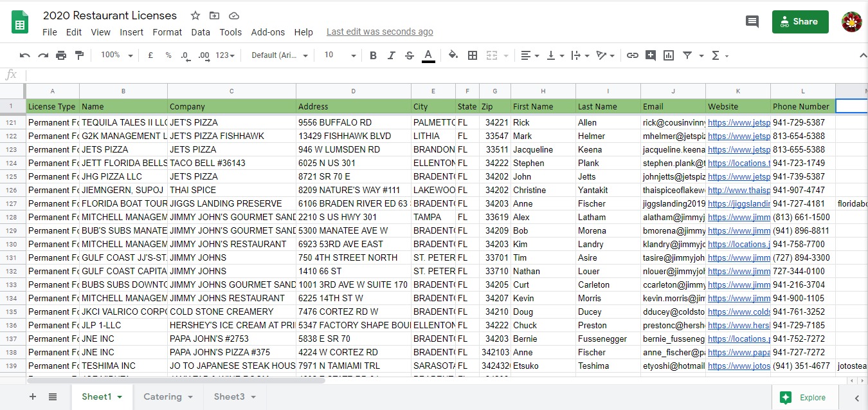868x410 pixels.
Task: Show the side panel chevron
Action: (x=856, y=398)
